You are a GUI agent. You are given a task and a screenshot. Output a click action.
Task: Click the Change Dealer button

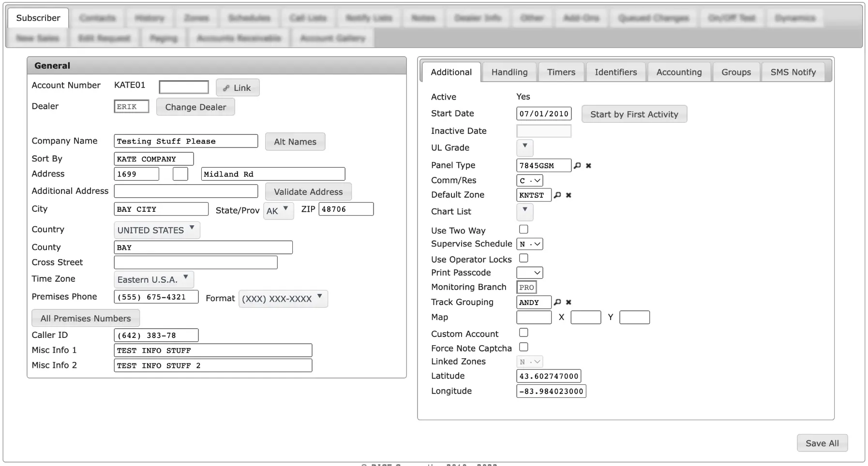click(x=195, y=107)
